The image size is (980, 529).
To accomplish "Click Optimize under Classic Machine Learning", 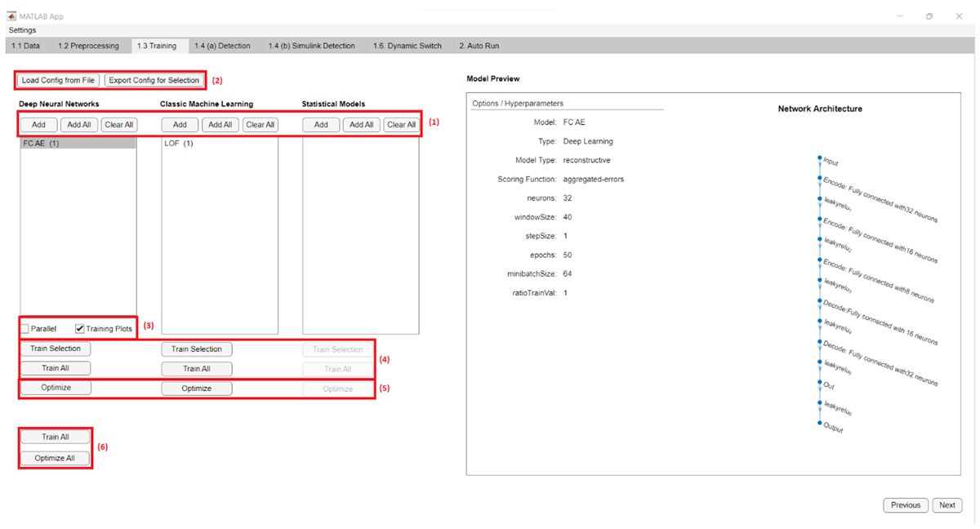I will [x=196, y=388].
